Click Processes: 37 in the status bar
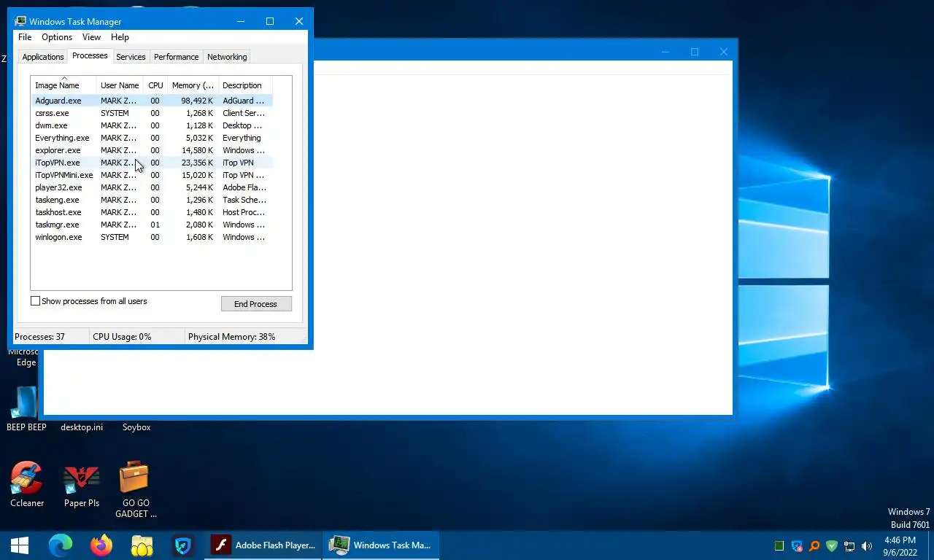This screenshot has width=934, height=560. click(x=39, y=337)
